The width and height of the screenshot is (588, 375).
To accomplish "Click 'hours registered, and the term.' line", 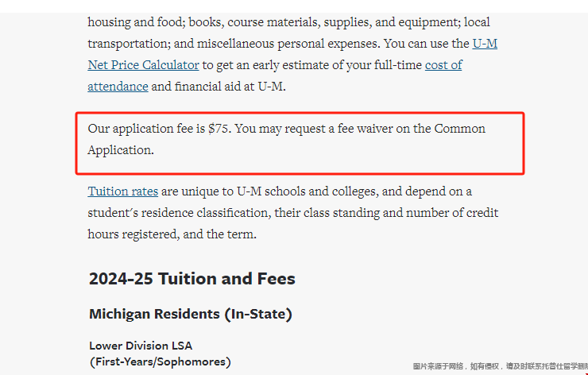I will (x=172, y=234).
